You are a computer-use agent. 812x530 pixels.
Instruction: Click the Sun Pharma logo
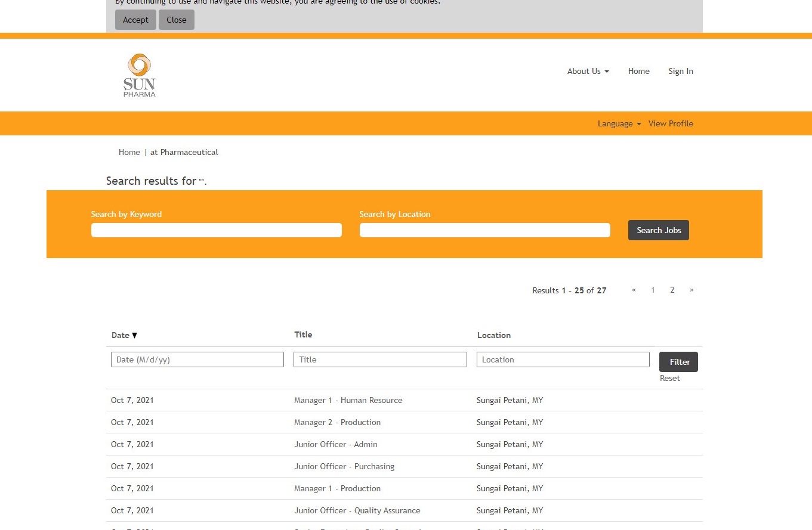coord(140,75)
